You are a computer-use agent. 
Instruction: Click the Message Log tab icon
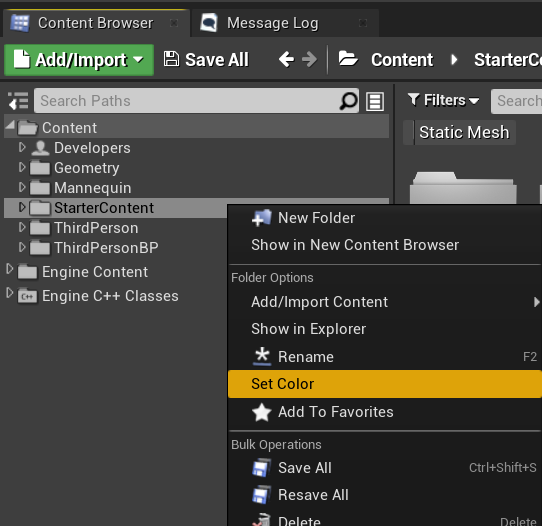click(209, 23)
